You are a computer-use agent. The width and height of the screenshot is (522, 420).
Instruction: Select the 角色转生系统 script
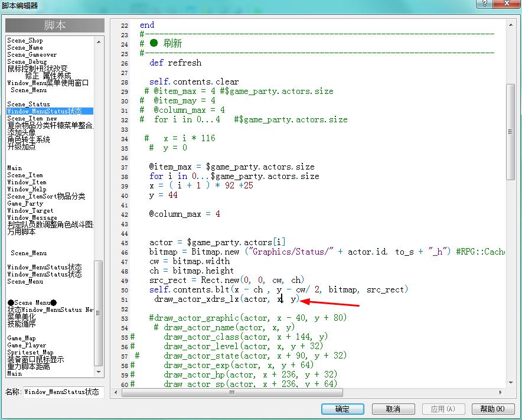click(28, 139)
